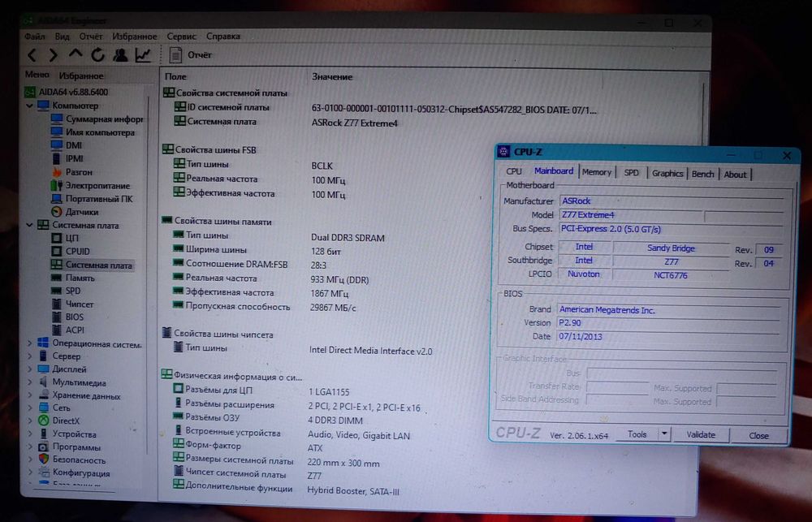Screen dimensions: 812x522
Task: Switch to Bench tab in CPU-Z
Action: (702, 174)
